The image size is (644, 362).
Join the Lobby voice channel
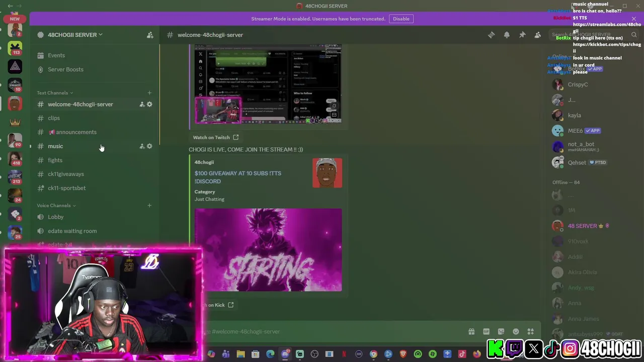(x=95, y=217)
